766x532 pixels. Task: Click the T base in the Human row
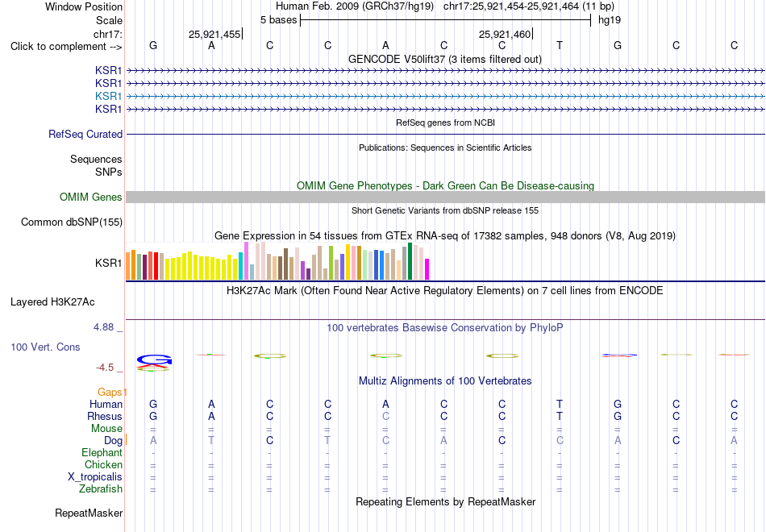[560, 404]
